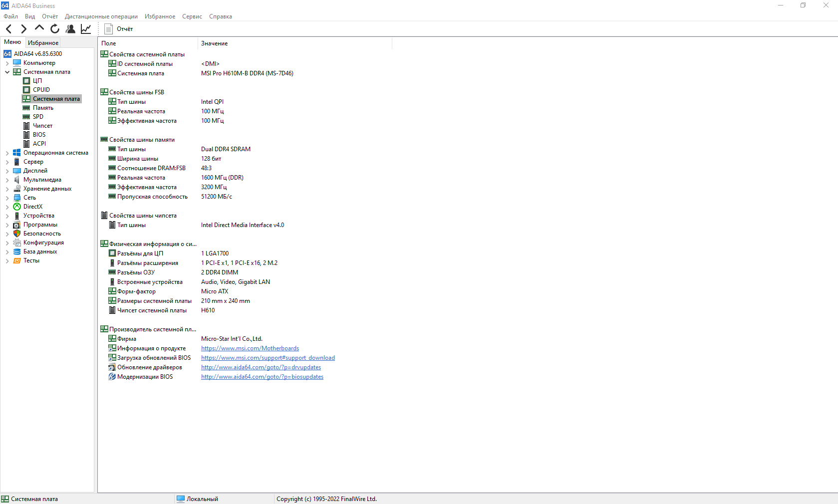Select Конфигурация in the tree

tap(43, 243)
